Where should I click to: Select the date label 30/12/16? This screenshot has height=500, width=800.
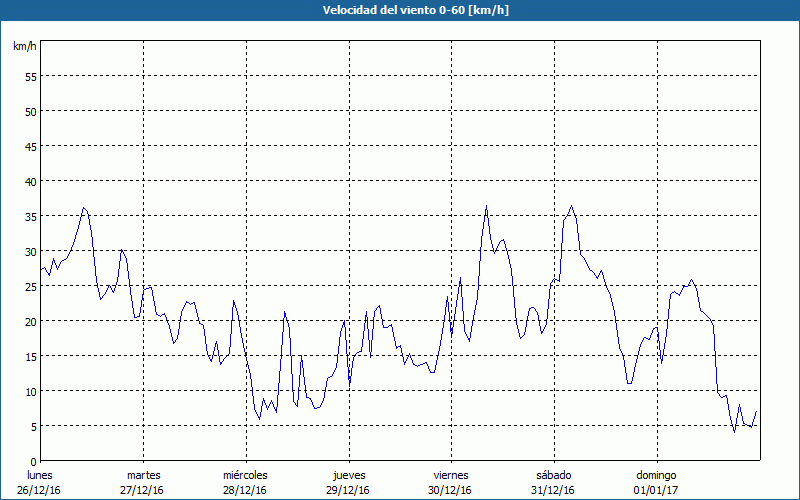pyautogui.click(x=450, y=490)
